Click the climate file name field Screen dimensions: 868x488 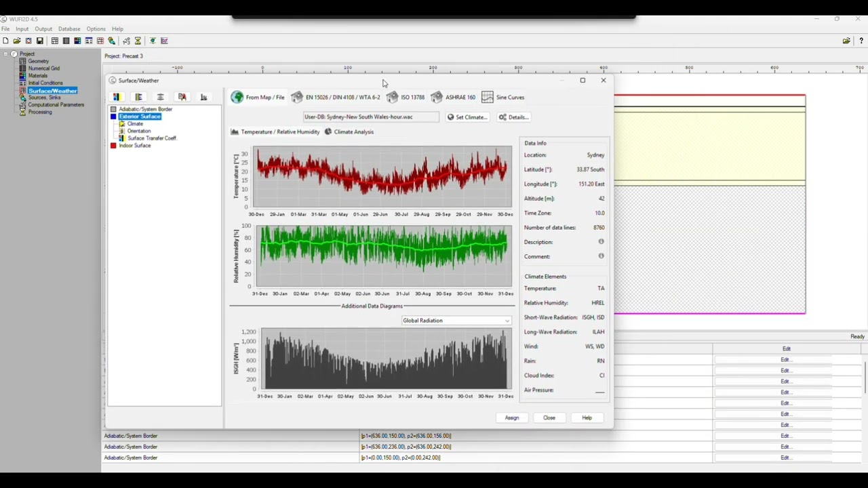372,117
